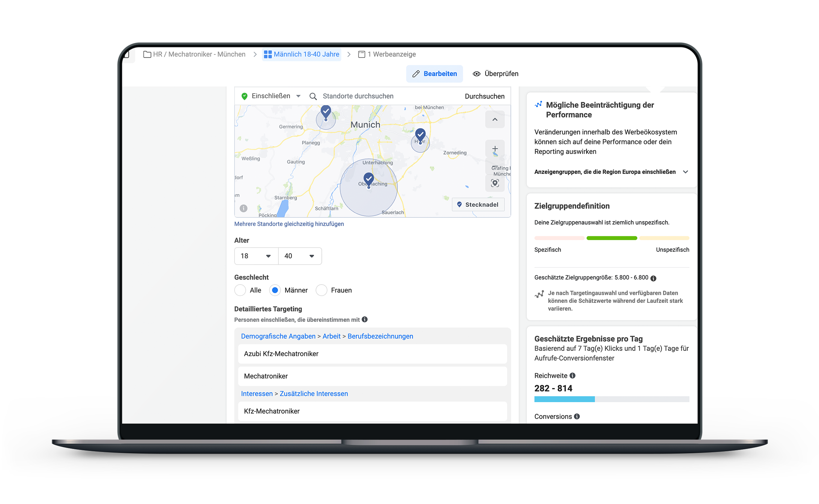The height and width of the screenshot is (504, 819).
Task: Expand Anzeigengruppen Region Europa section
Action: coord(611,172)
